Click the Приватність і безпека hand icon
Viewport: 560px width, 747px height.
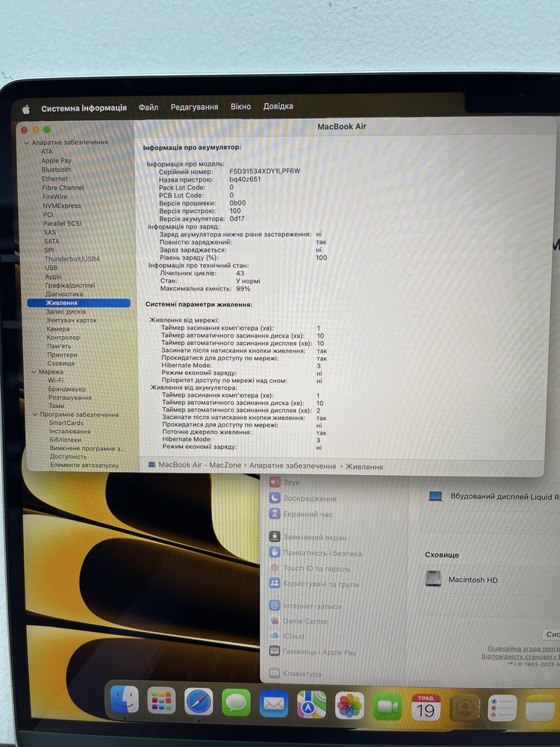(x=275, y=552)
